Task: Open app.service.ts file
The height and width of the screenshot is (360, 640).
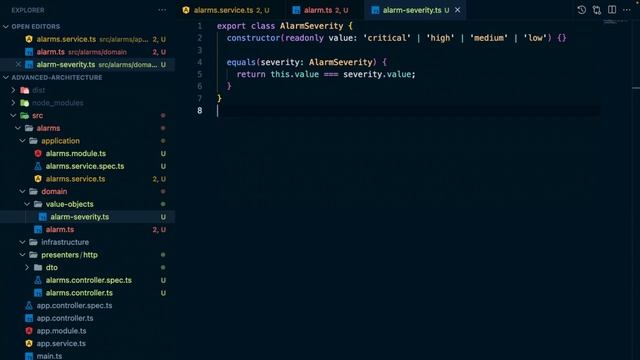Action: click(87, 343)
